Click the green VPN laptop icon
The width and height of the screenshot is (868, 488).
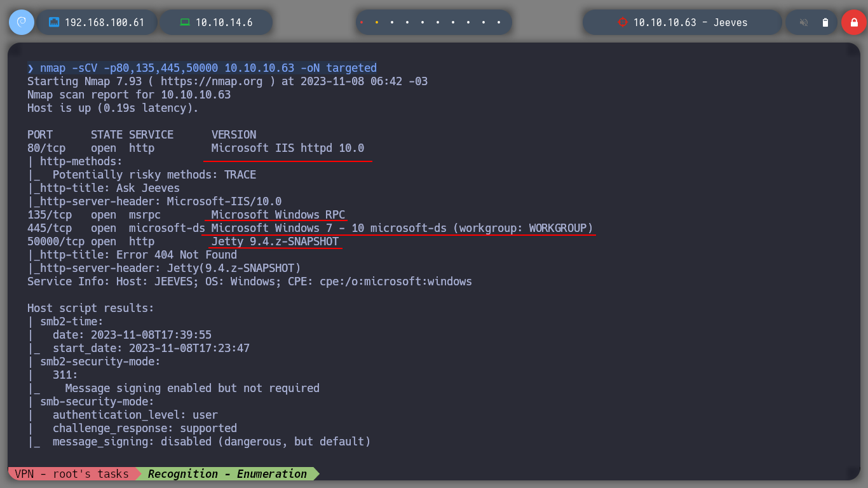(x=185, y=22)
